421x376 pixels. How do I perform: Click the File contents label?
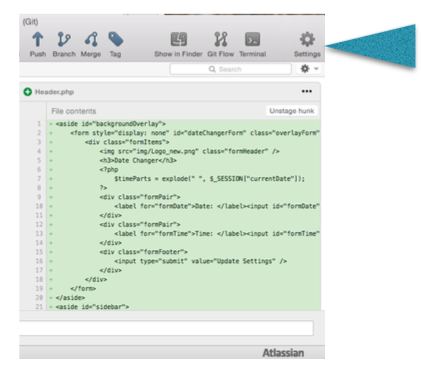coord(74,111)
